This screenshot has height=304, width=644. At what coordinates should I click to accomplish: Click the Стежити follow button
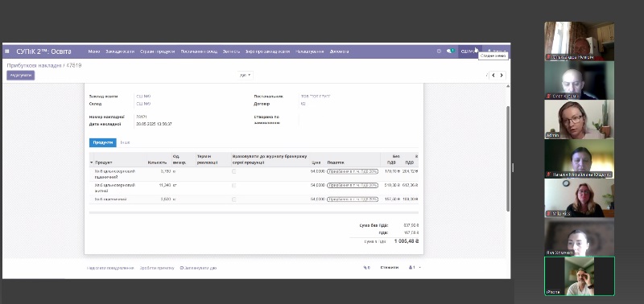(390, 268)
